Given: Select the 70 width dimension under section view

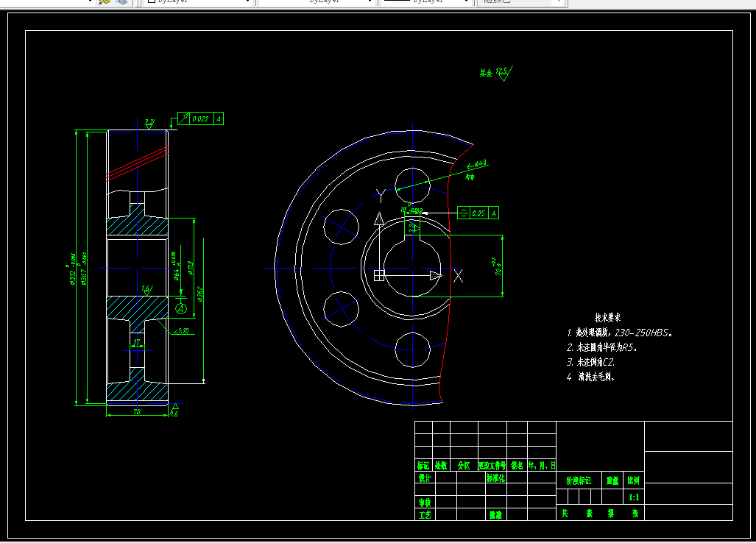Looking at the screenshot, I should tap(137, 412).
